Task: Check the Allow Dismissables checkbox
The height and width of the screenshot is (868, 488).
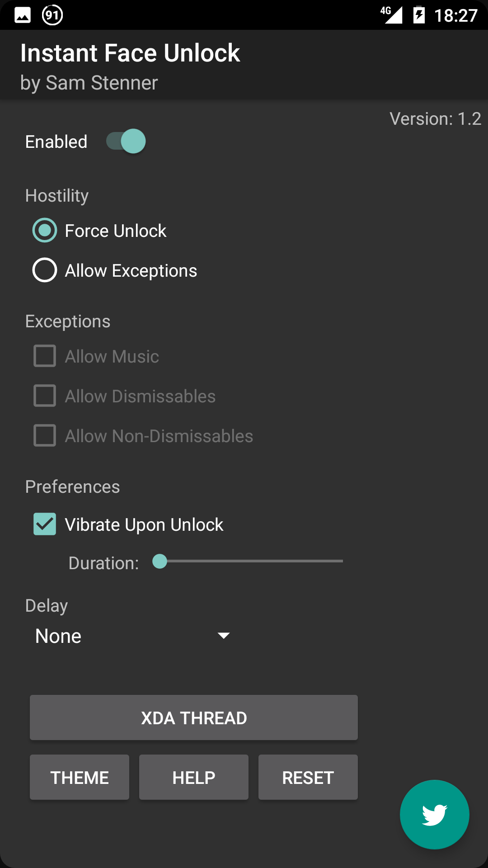Action: [x=45, y=396]
